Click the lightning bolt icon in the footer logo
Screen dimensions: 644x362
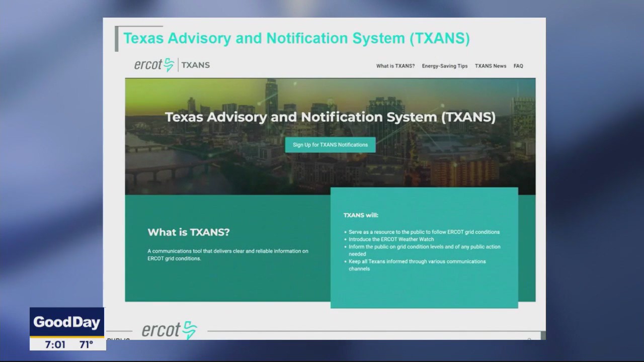click(189, 330)
